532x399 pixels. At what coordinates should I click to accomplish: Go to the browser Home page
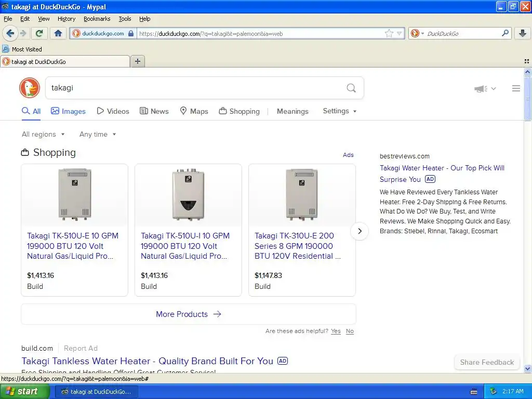58,33
